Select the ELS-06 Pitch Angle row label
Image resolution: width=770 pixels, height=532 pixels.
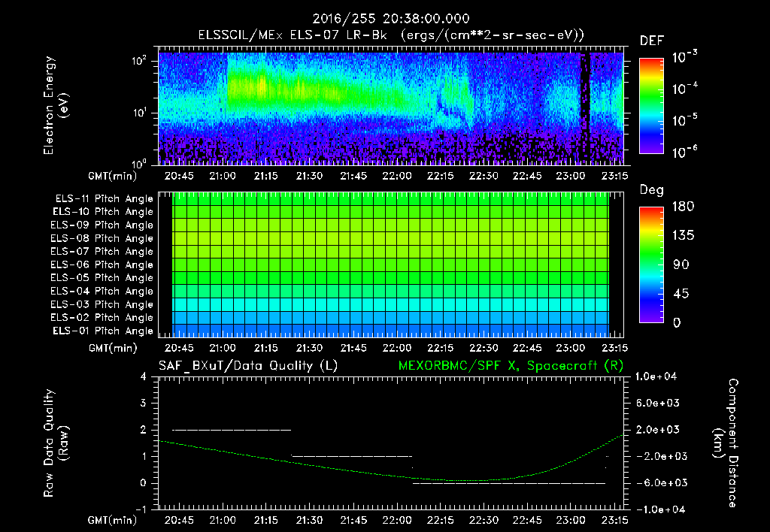point(102,264)
